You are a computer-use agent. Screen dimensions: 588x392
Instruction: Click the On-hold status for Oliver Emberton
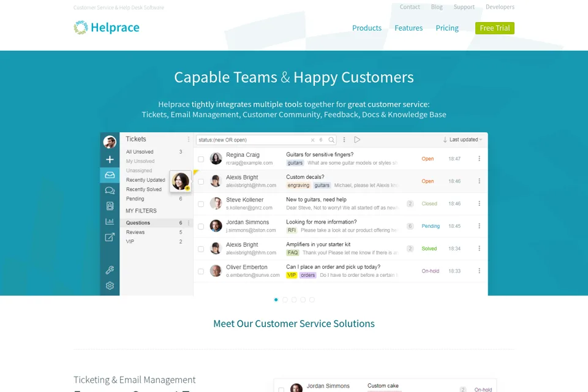[x=430, y=271]
